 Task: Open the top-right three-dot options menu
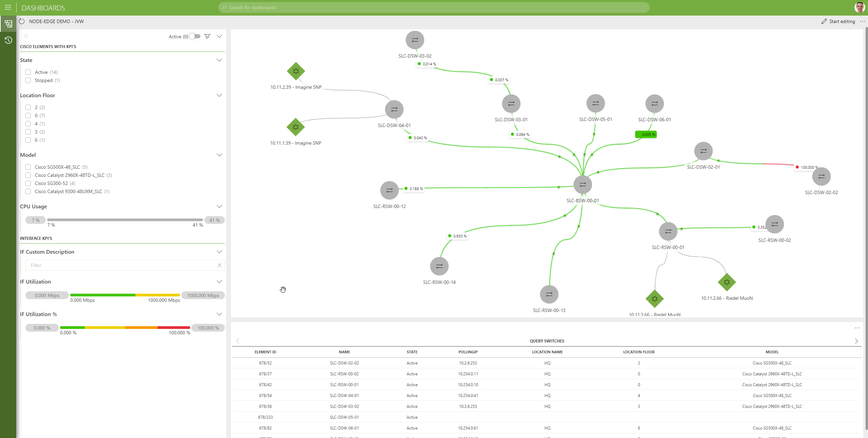click(862, 21)
